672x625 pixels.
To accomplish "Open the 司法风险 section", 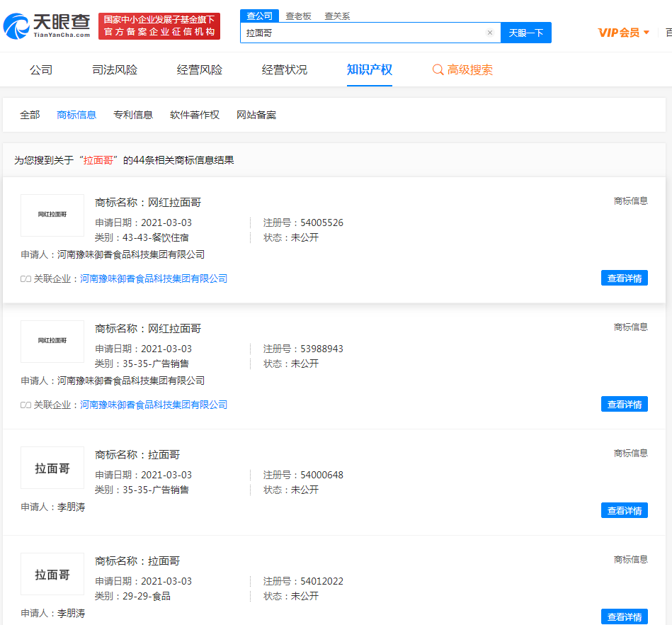I will point(115,69).
